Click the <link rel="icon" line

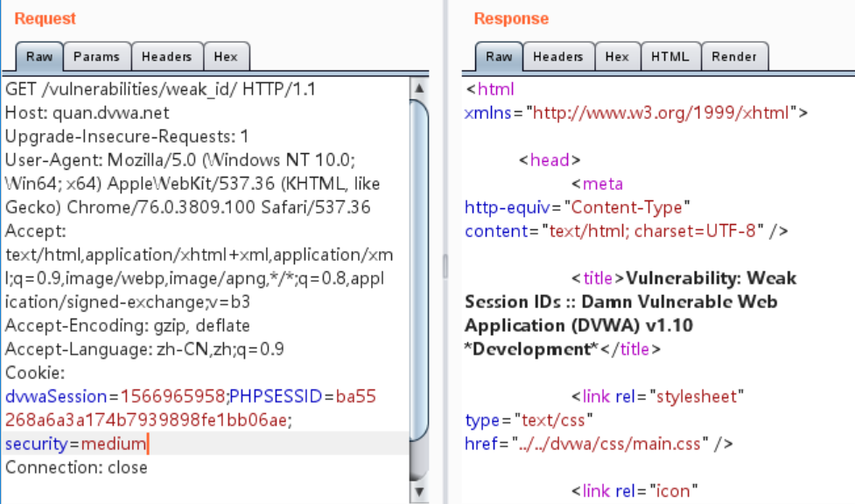pyautogui.click(x=634, y=491)
